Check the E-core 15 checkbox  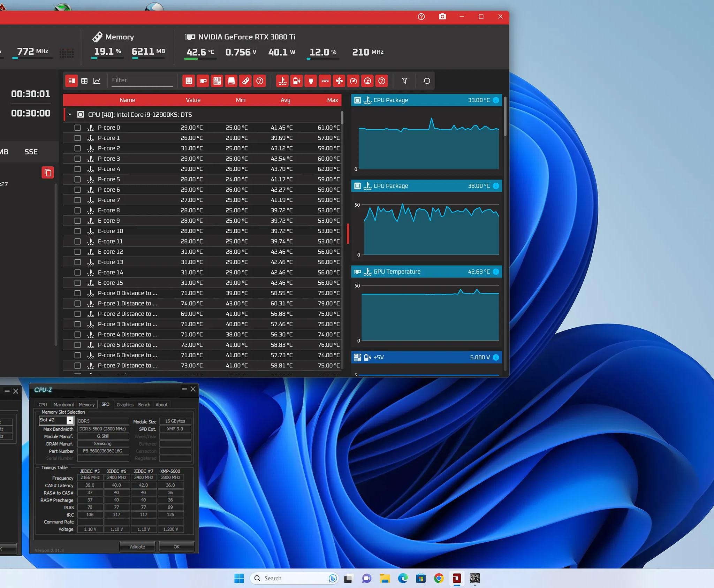[77, 283]
